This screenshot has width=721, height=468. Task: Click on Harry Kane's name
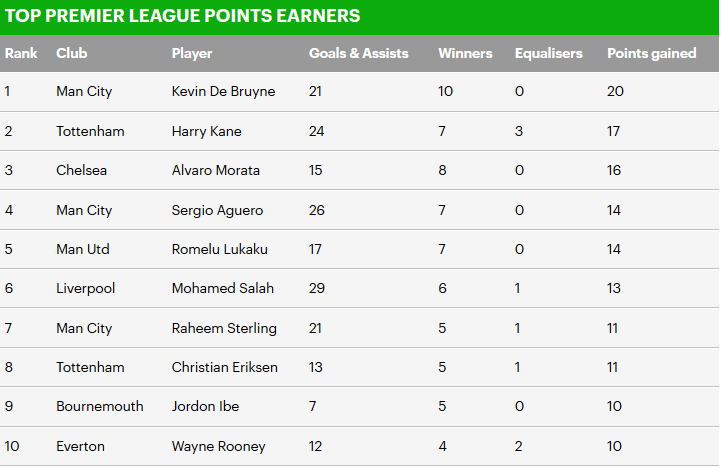point(206,131)
